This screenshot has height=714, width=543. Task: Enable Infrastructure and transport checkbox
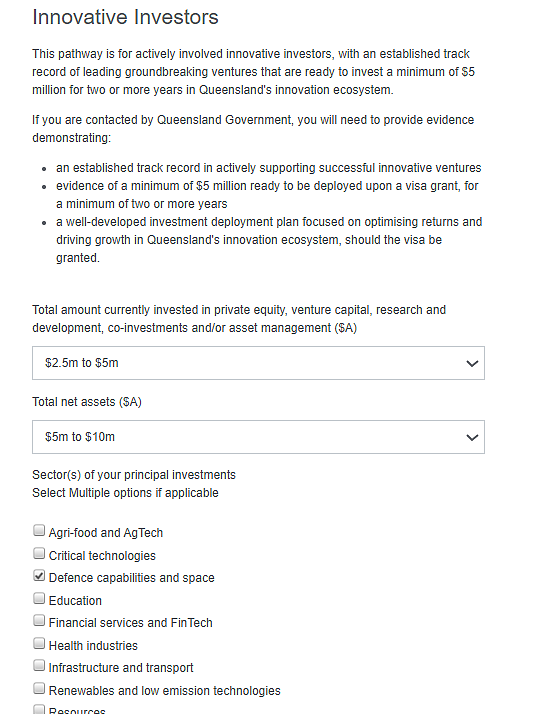[39, 665]
